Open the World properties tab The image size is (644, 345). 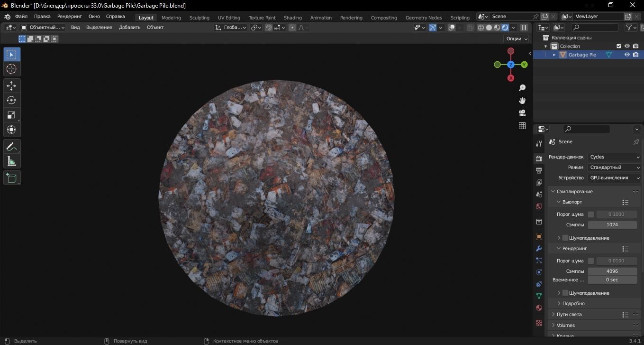point(539,206)
